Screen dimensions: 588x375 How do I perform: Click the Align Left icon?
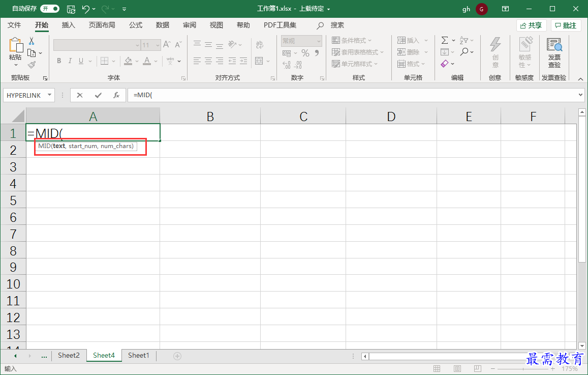[197, 61]
